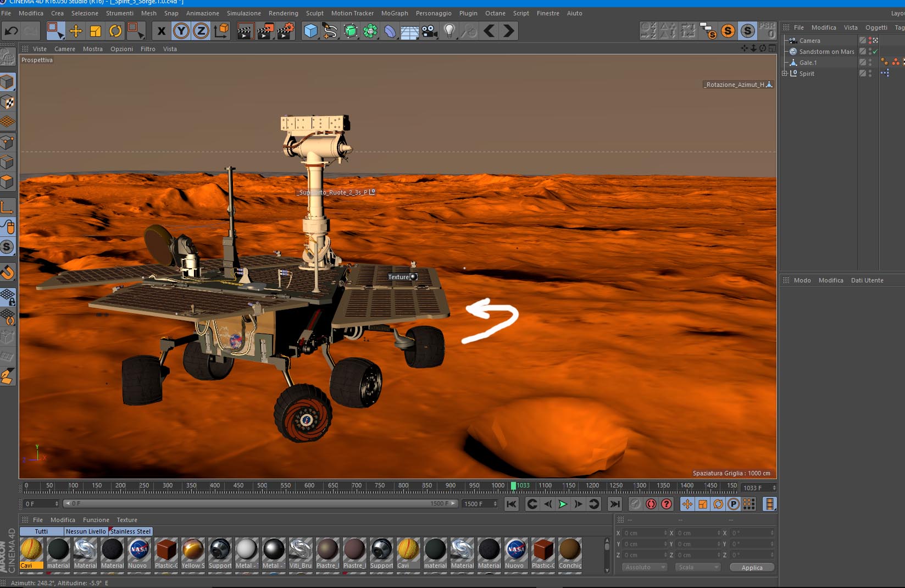Expand the Spirit object hierarchy
The height and width of the screenshot is (588, 905).
point(785,73)
